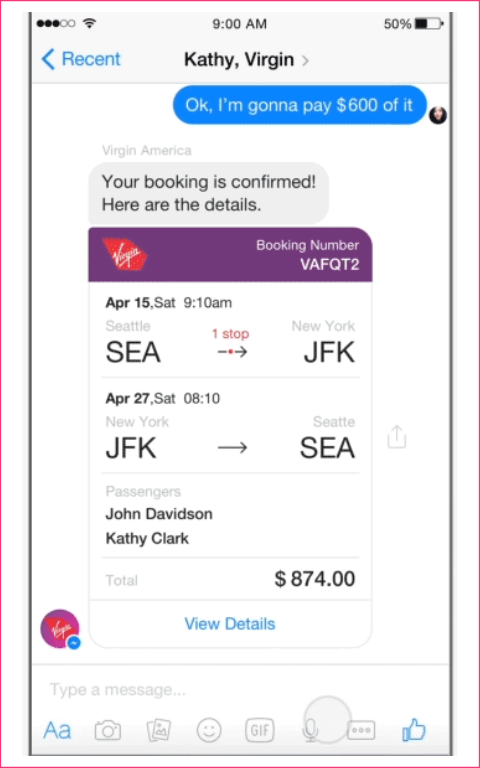Open Kathy, Virgin conversation details chevron
480x768 pixels.
(x=305, y=61)
